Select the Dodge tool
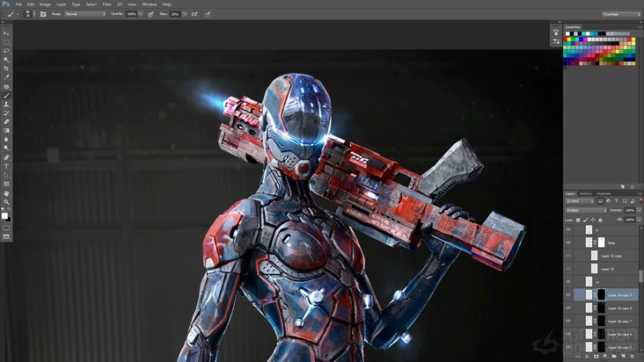 (6, 148)
